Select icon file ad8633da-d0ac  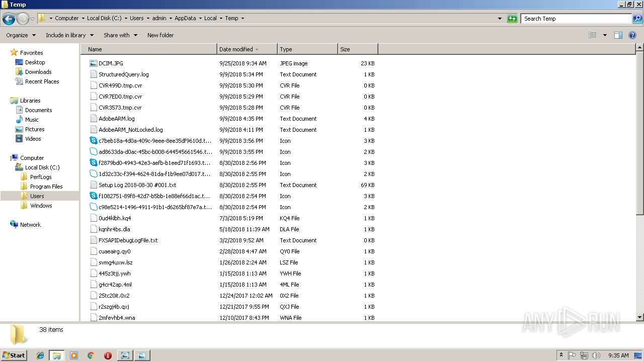pyautogui.click(x=93, y=152)
